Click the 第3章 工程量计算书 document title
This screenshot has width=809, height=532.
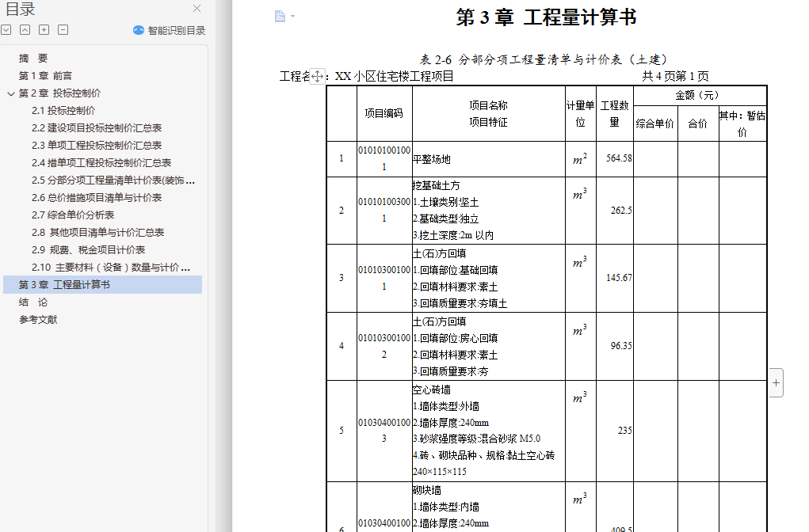click(546, 17)
